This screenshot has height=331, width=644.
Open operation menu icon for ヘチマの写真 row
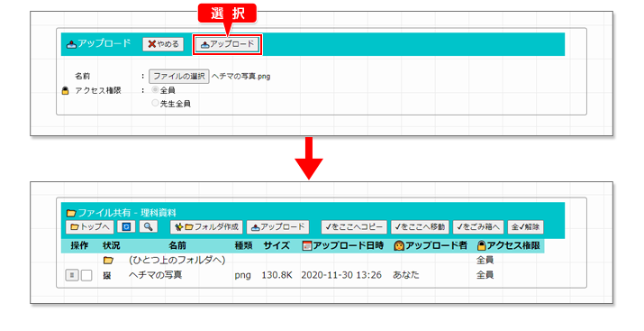click(x=72, y=275)
